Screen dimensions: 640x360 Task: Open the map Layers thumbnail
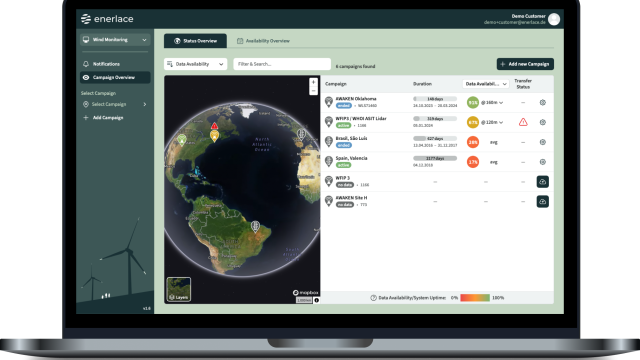point(179,289)
